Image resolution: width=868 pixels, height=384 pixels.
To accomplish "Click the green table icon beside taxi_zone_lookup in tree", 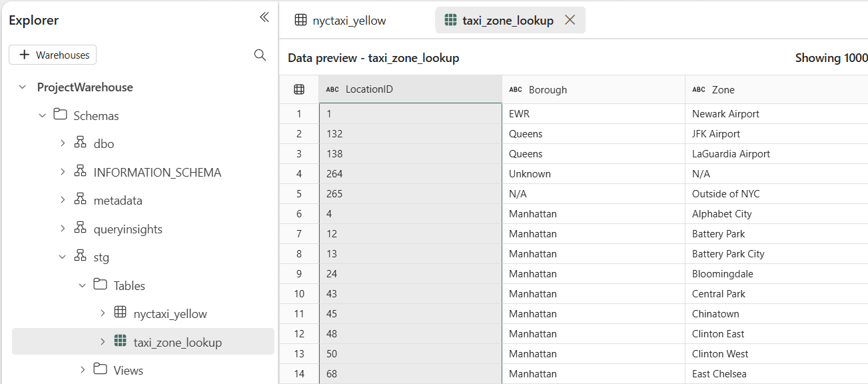I will 120,341.
